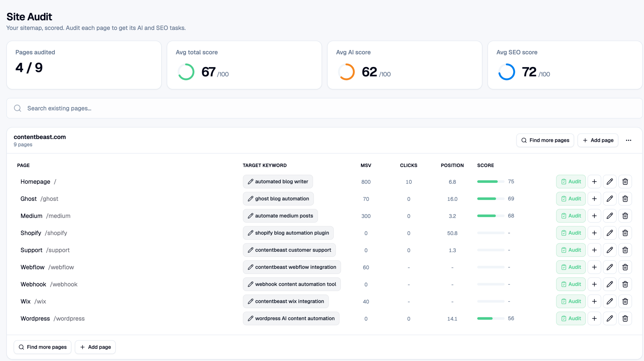Click the Avg AI score card
Image resolution: width=644 pixels, height=361 pixels.
point(405,65)
